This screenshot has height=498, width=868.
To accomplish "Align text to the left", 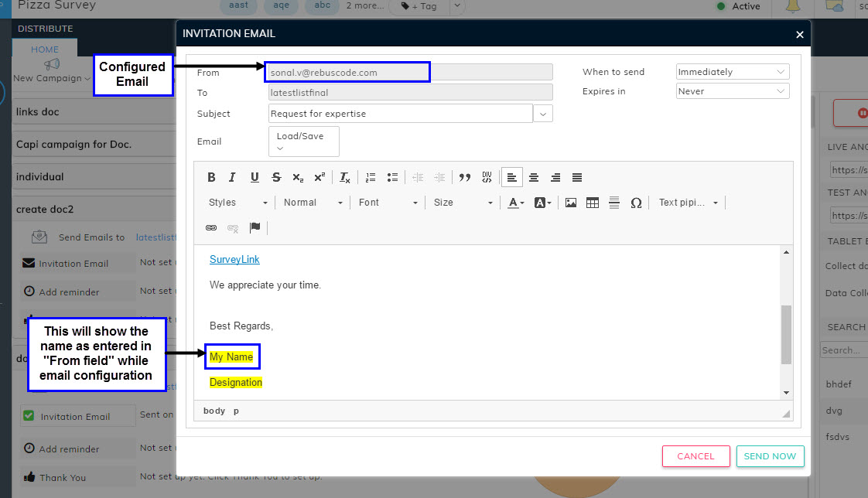I will (511, 177).
